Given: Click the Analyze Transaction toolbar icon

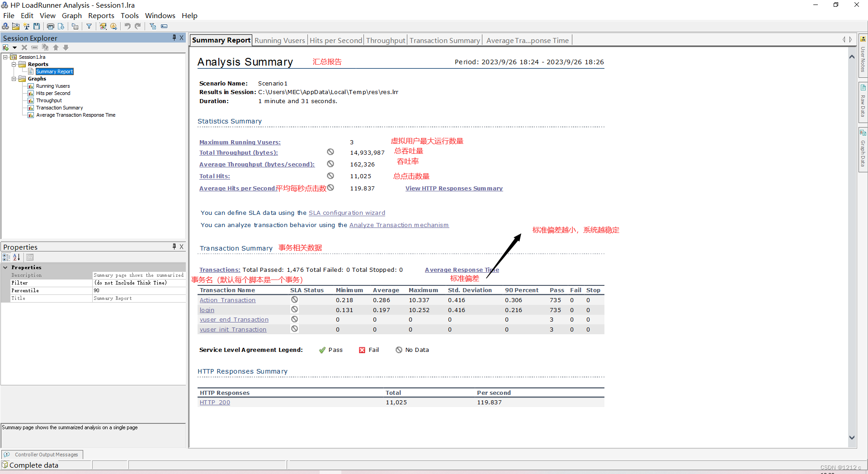Looking at the screenshot, I should point(103,26).
